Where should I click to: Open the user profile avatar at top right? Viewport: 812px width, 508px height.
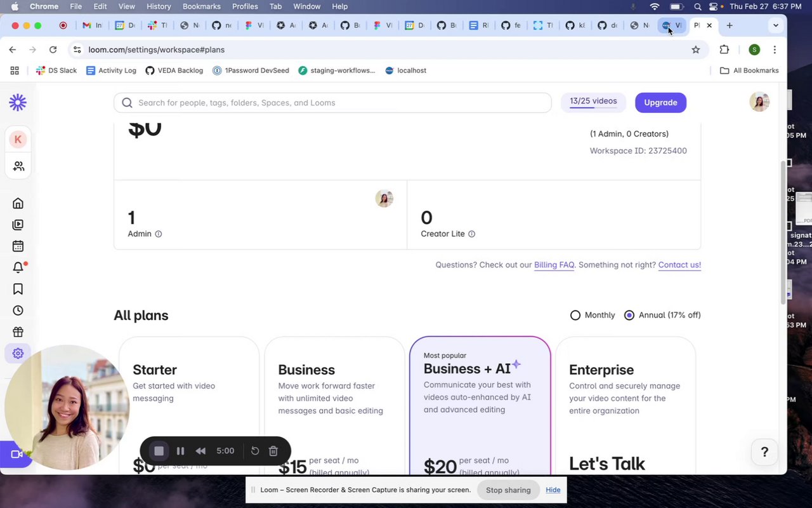click(759, 102)
